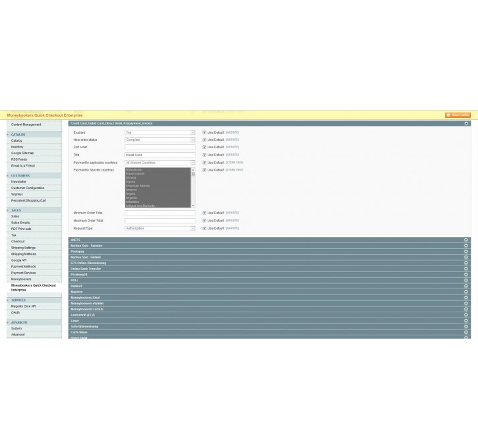Toggle Use Default for Minimum Order Total
Image resolution: width=478 pixels, height=448 pixels.
[204, 213]
